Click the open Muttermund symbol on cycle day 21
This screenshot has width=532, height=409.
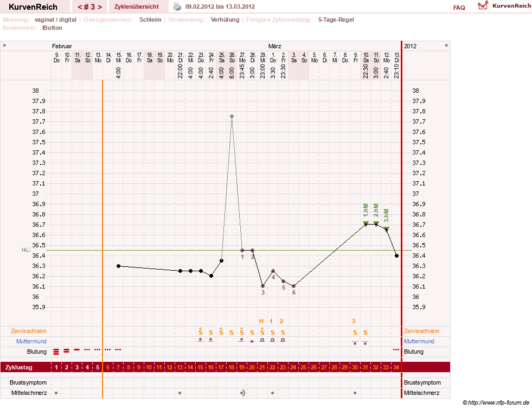262,340
